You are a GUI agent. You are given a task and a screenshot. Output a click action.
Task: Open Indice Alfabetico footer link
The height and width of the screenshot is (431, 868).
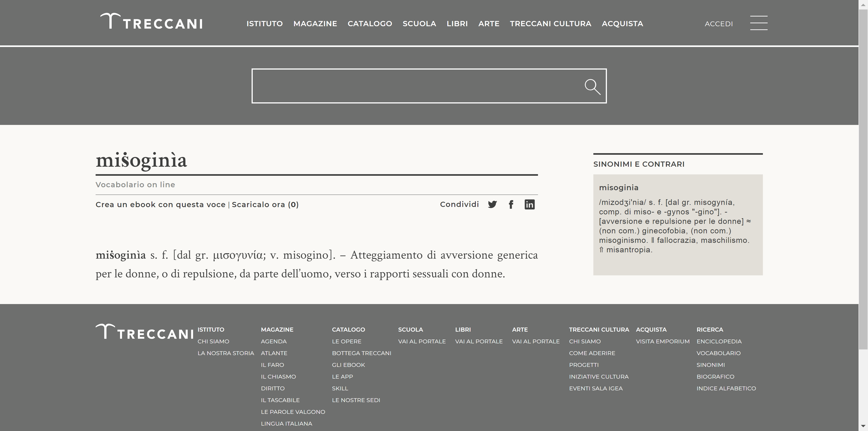click(726, 389)
